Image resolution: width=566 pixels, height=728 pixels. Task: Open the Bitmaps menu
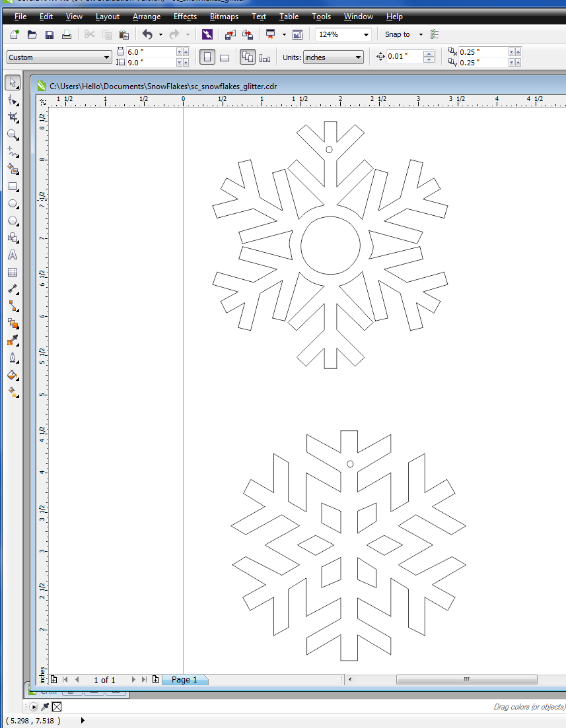click(224, 17)
